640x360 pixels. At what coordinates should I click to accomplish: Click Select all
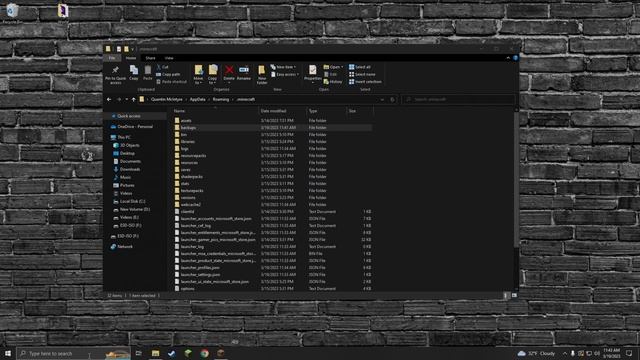(360, 67)
